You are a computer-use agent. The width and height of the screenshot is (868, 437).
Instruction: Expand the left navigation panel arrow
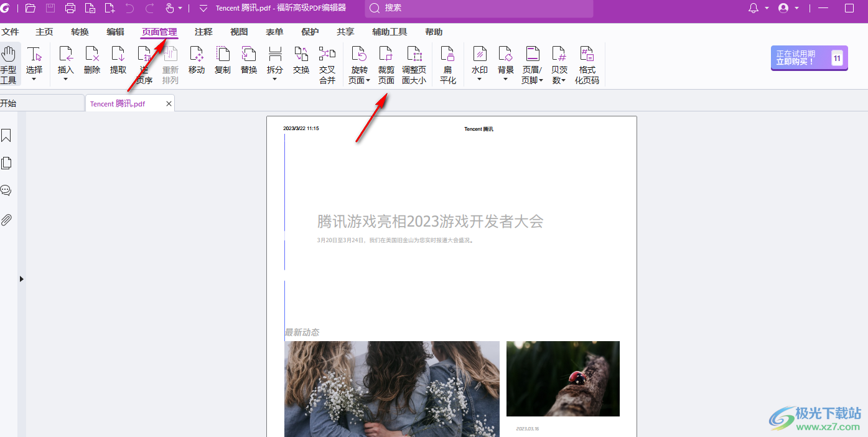click(21, 279)
